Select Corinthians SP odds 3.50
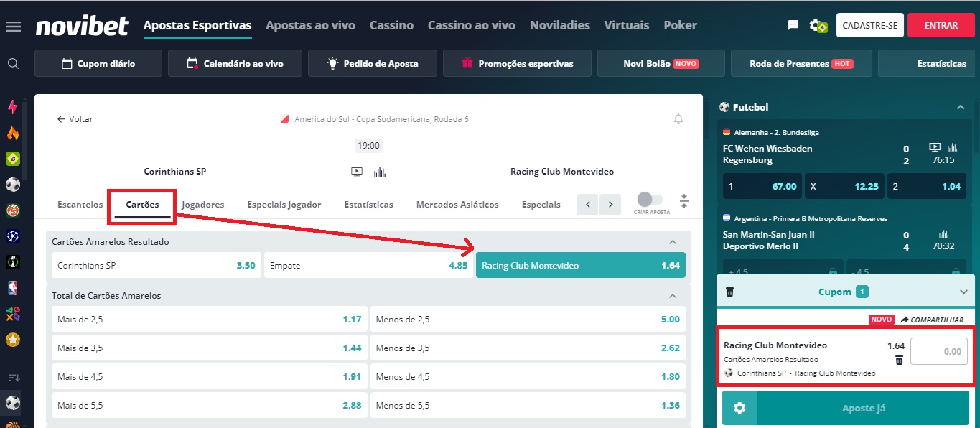 pos(157,265)
